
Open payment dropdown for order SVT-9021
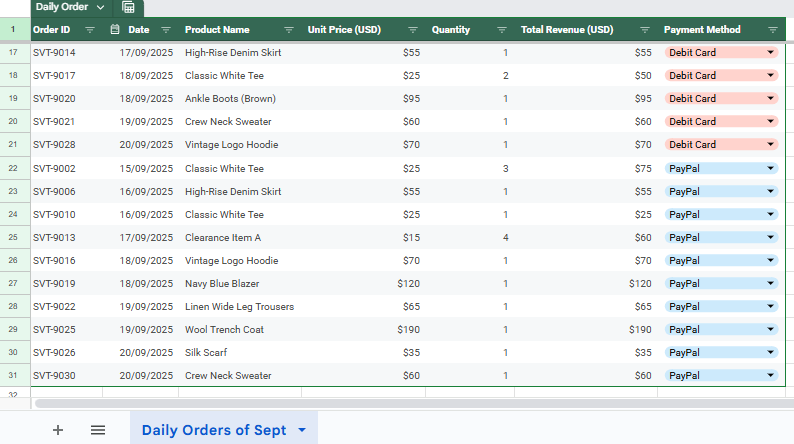click(x=770, y=122)
